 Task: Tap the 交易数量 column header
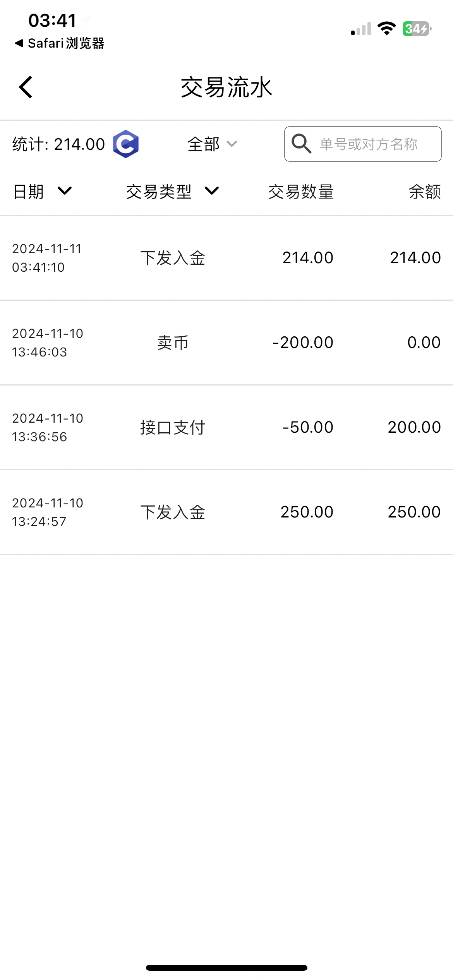pos(301,192)
